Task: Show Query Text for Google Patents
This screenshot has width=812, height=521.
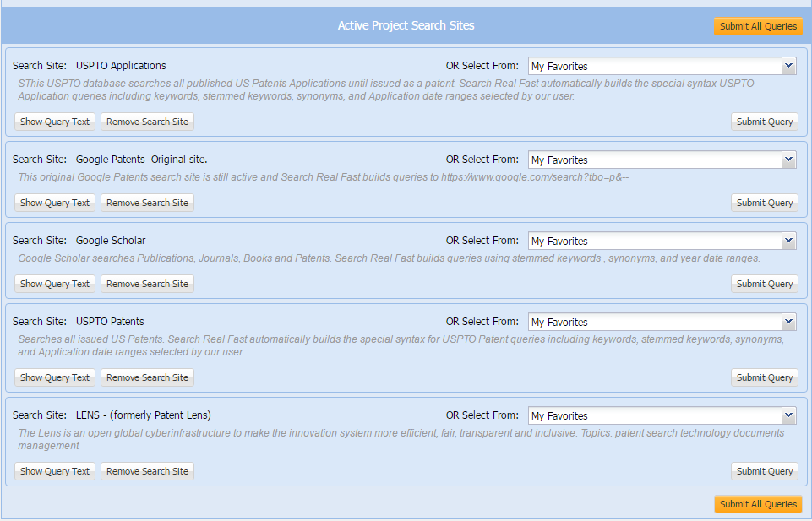Action: 55,203
